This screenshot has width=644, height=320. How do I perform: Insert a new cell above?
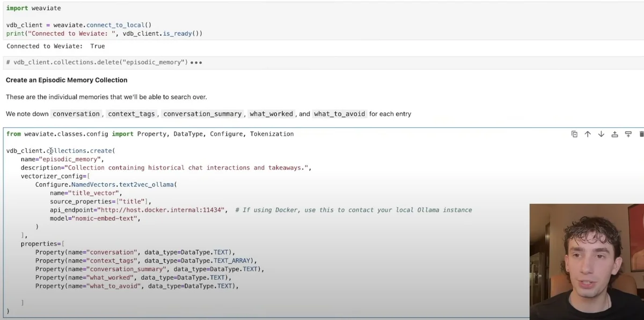(x=614, y=134)
